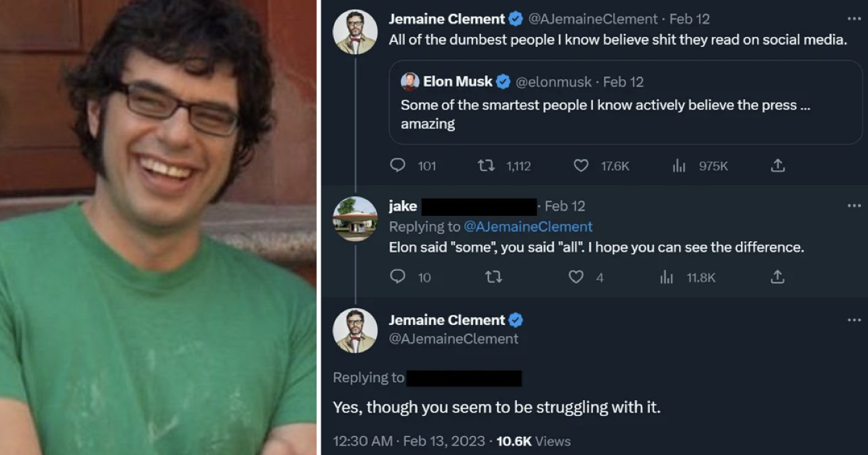
Task: Like Elon Musk's quoted tweet
Action: (581, 165)
